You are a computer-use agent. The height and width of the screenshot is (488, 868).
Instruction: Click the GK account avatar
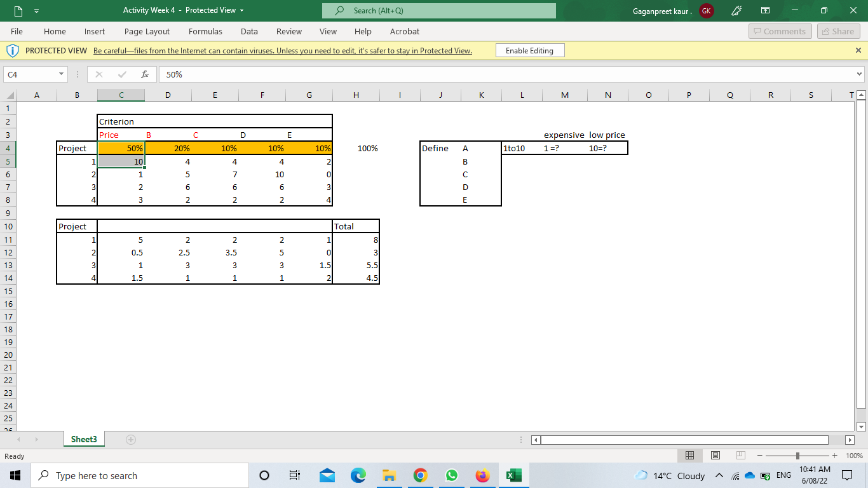coord(706,10)
